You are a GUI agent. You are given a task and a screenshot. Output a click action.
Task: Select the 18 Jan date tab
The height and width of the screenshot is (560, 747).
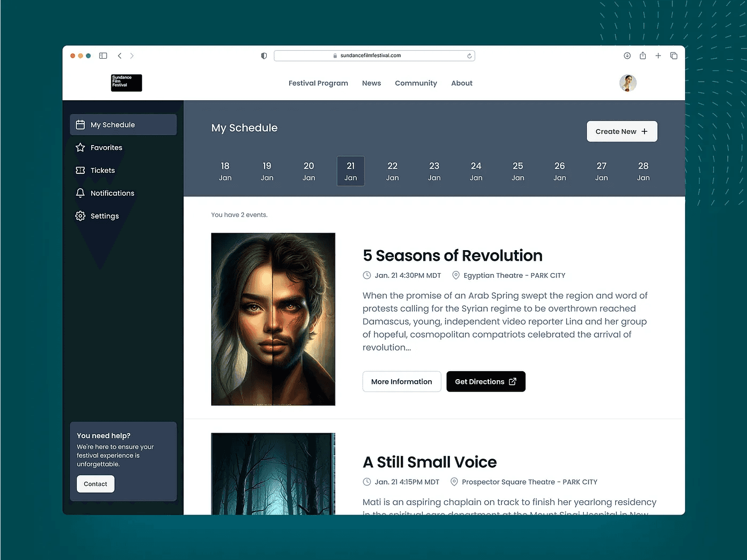click(x=225, y=171)
